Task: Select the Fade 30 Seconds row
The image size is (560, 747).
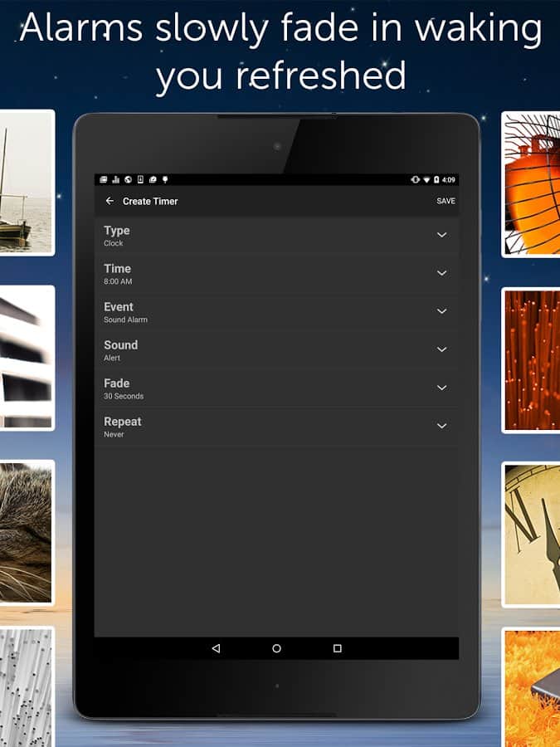Action: pos(249,388)
